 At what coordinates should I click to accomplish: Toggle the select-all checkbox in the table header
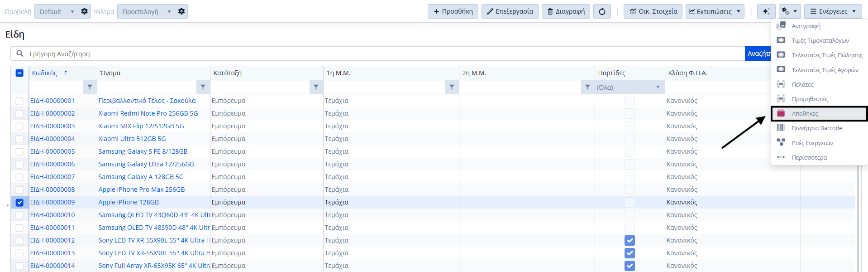(19, 73)
